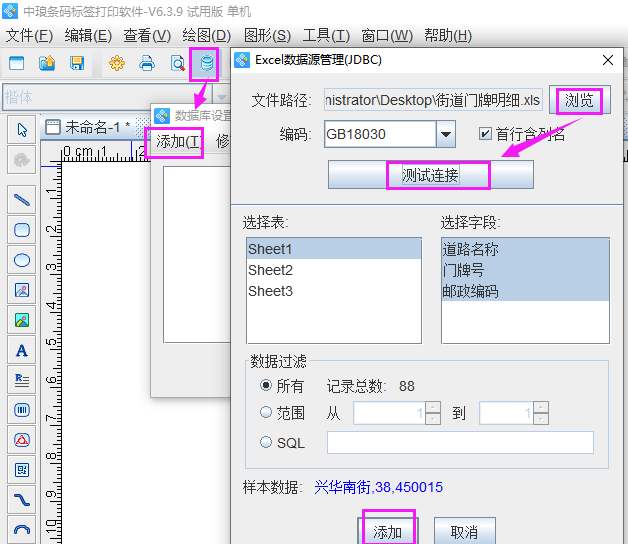Select the arrow pointer tool
628x544 pixels.
[22, 130]
